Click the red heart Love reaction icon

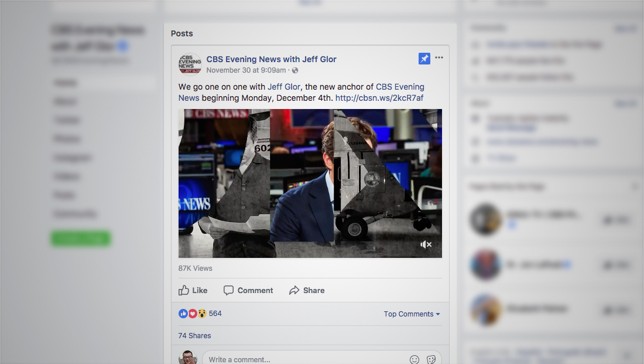click(x=193, y=314)
